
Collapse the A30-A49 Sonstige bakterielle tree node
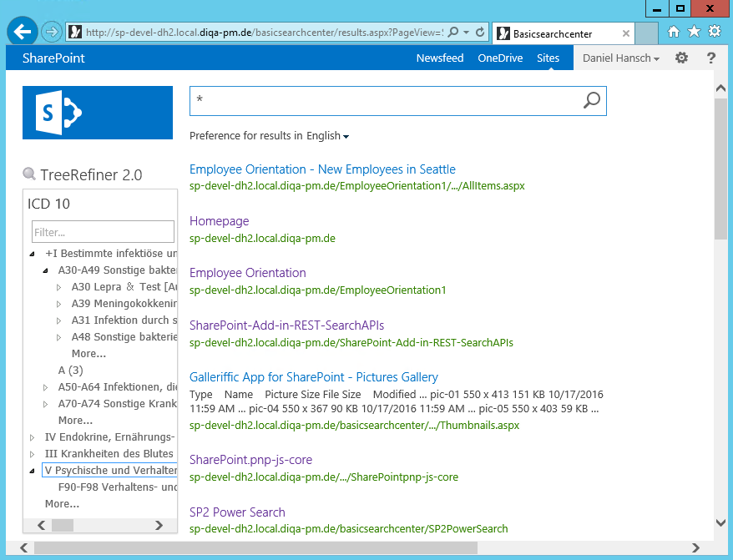46,270
